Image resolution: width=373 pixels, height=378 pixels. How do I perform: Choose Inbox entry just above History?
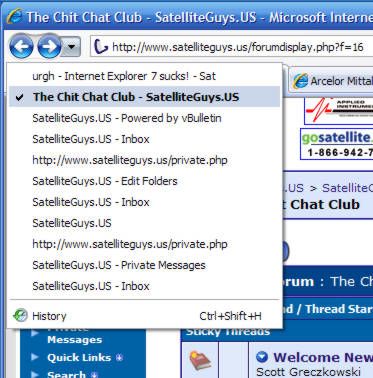(144, 286)
